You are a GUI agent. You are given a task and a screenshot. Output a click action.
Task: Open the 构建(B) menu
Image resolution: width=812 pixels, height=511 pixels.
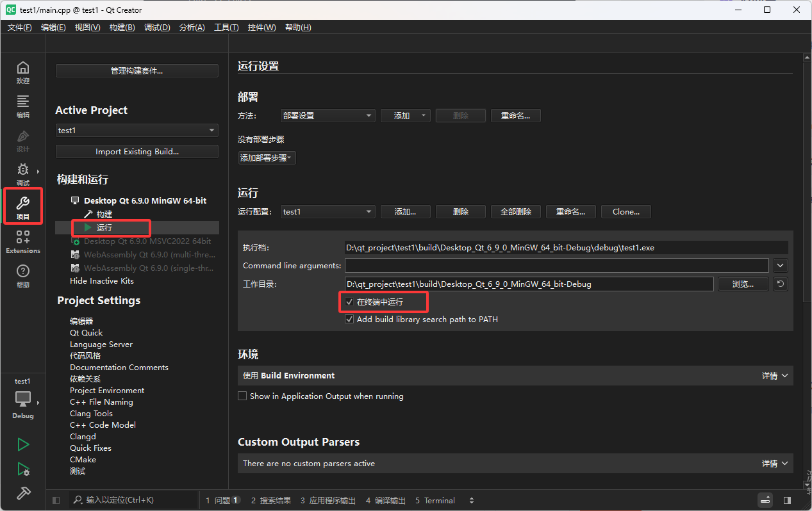pyautogui.click(x=122, y=27)
